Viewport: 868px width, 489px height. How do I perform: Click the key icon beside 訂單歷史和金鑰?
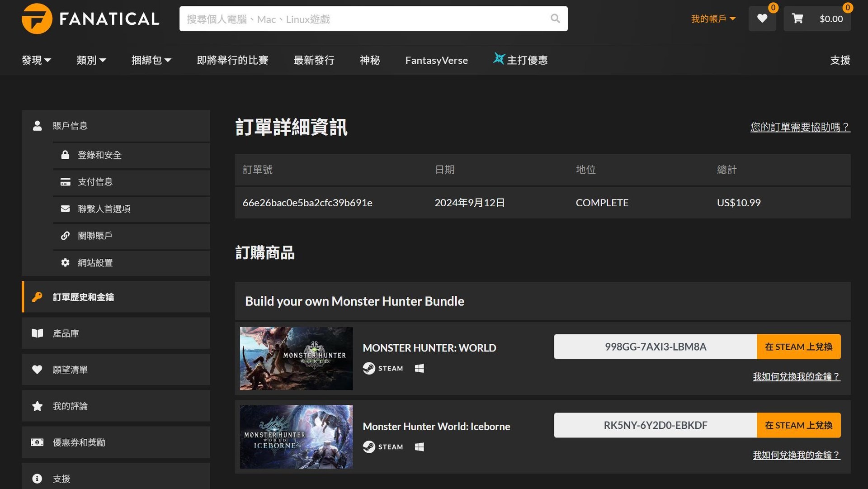pyautogui.click(x=37, y=297)
